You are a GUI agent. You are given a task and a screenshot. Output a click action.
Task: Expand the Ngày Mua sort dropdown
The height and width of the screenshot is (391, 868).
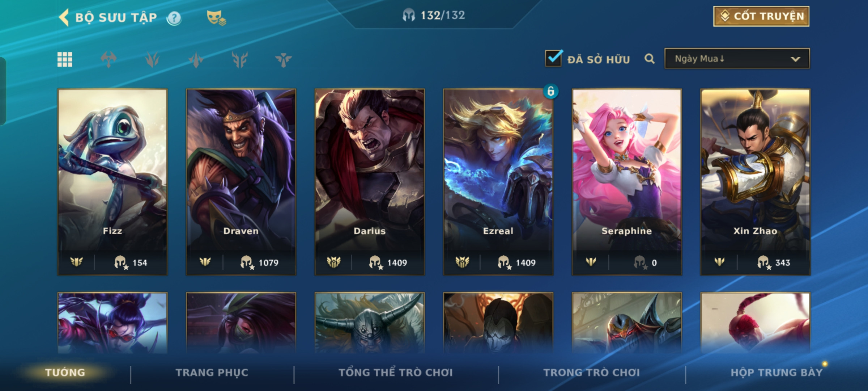point(737,59)
